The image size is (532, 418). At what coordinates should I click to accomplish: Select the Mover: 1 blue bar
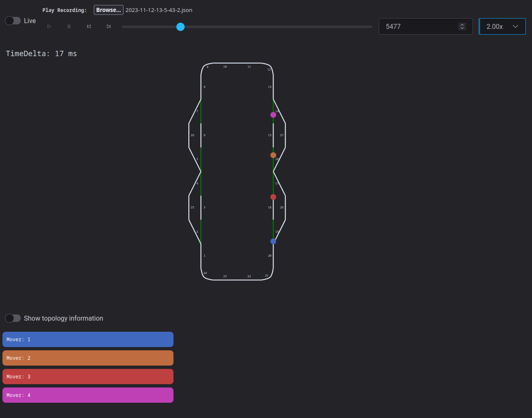pos(88,339)
